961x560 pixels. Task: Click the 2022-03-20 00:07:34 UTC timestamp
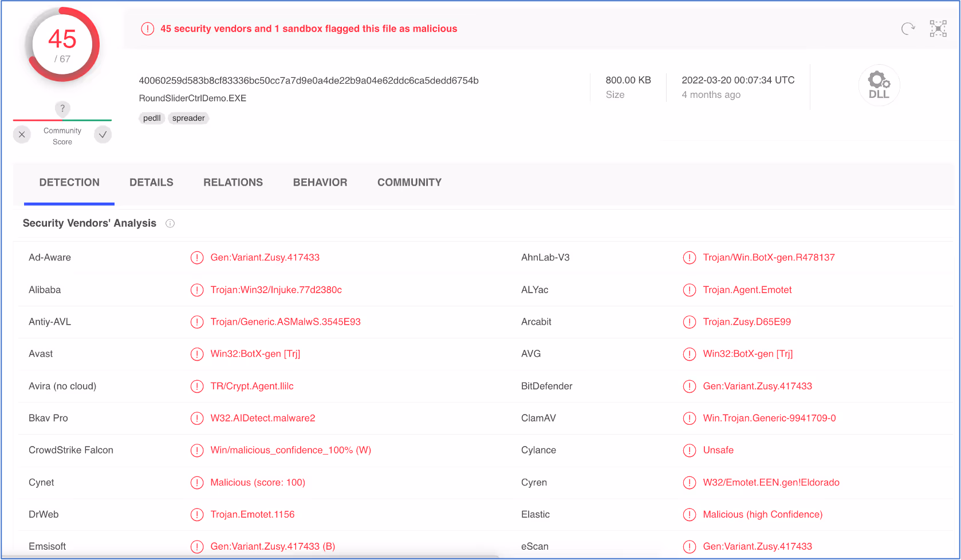(738, 80)
